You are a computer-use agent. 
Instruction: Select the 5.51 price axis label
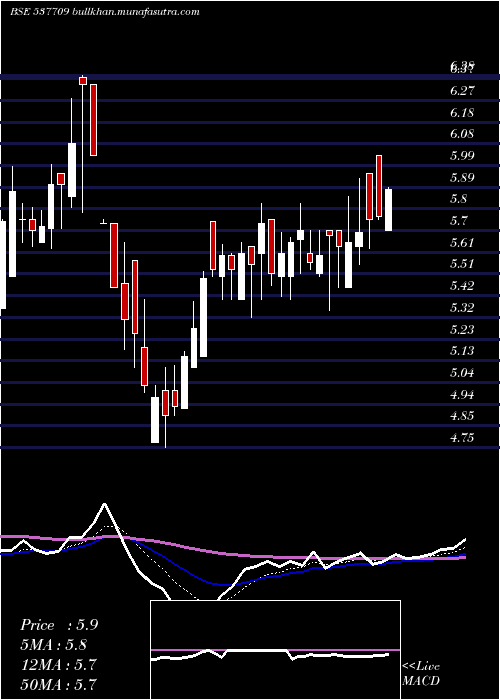click(462, 264)
